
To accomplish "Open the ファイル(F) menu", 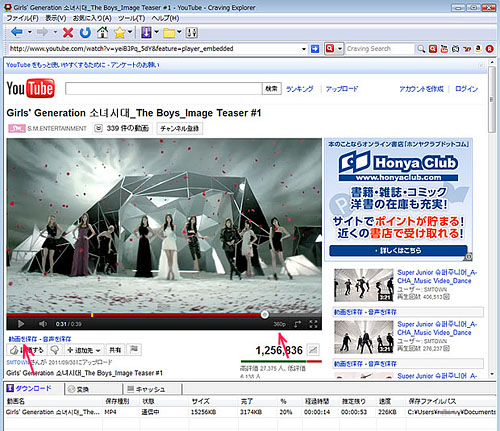I will 23,18.
